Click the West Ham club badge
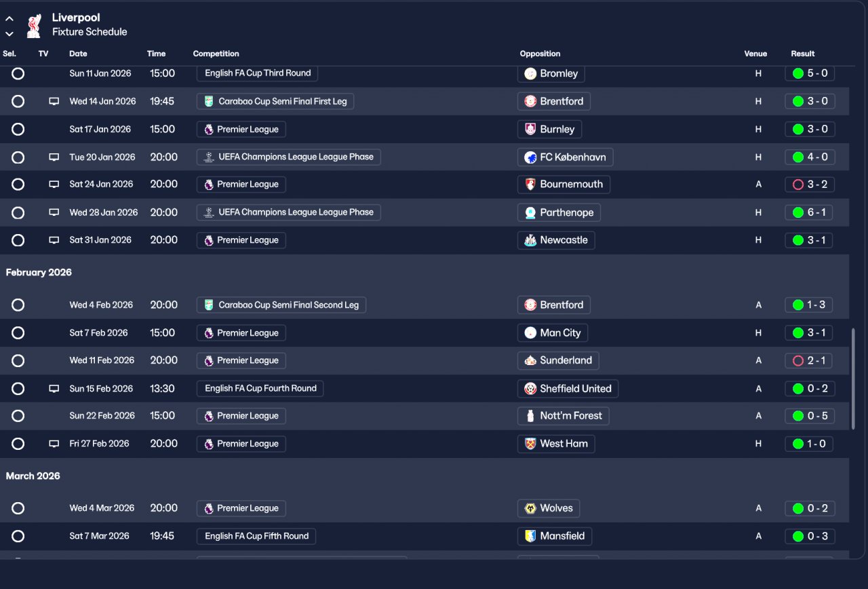868x589 pixels. 530,444
